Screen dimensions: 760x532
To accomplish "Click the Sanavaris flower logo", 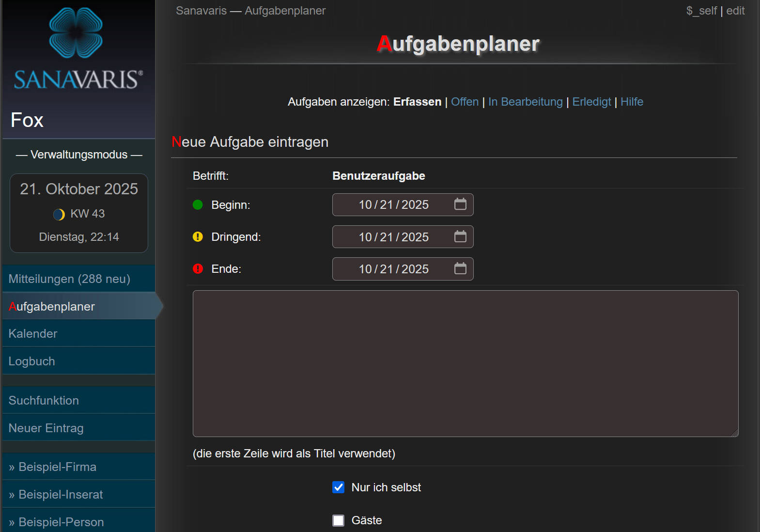I will [x=76, y=33].
